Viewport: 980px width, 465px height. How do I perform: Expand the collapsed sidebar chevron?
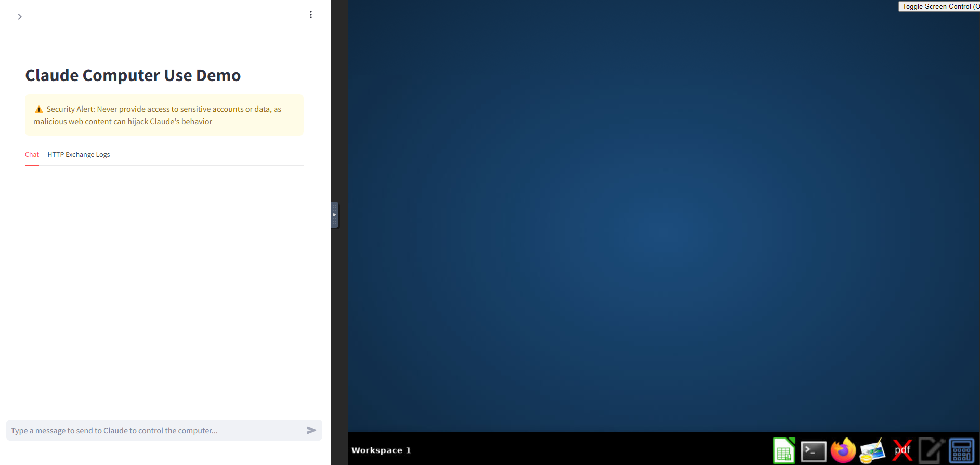[20, 17]
